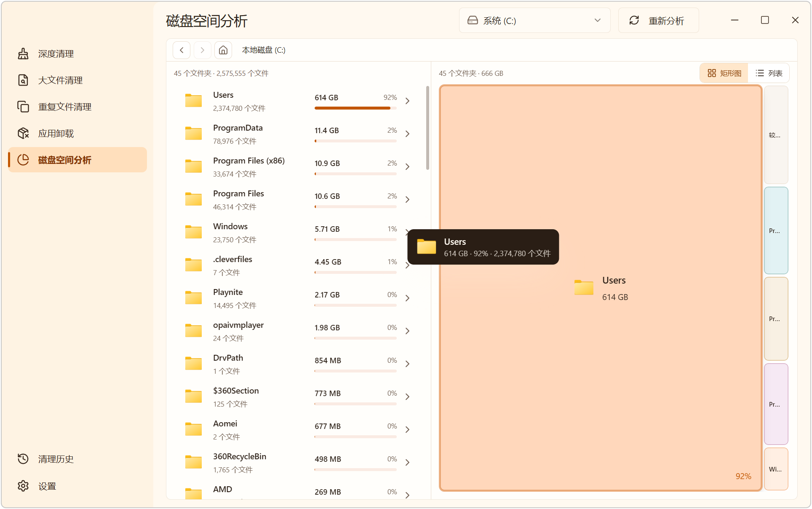Go to 重复文件清理 duplicate files page
The image size is (812, 509).
[x=77, y=107]
